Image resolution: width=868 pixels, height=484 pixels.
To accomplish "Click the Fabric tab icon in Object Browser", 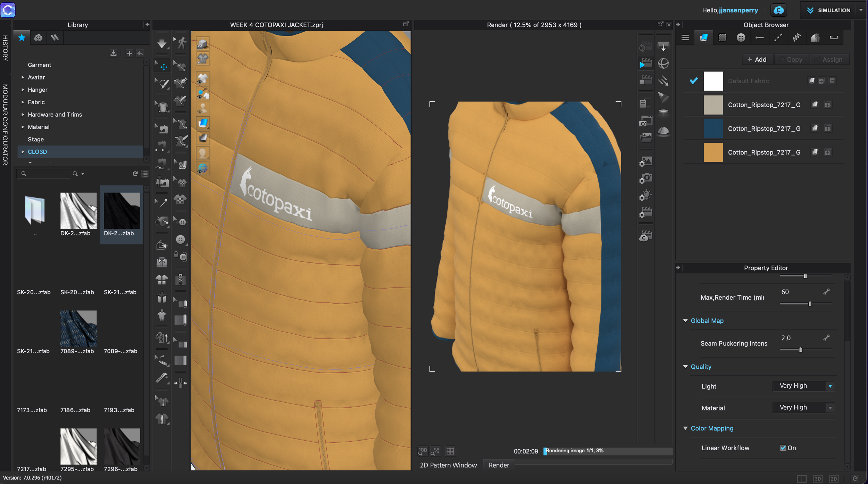I will (703, 37).
